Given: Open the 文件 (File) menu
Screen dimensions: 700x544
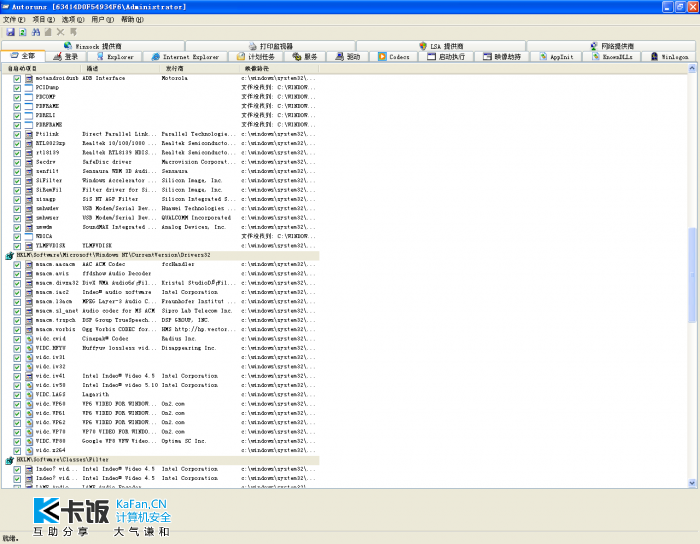Looking at the screenshot, I should (x=14, y=20).
